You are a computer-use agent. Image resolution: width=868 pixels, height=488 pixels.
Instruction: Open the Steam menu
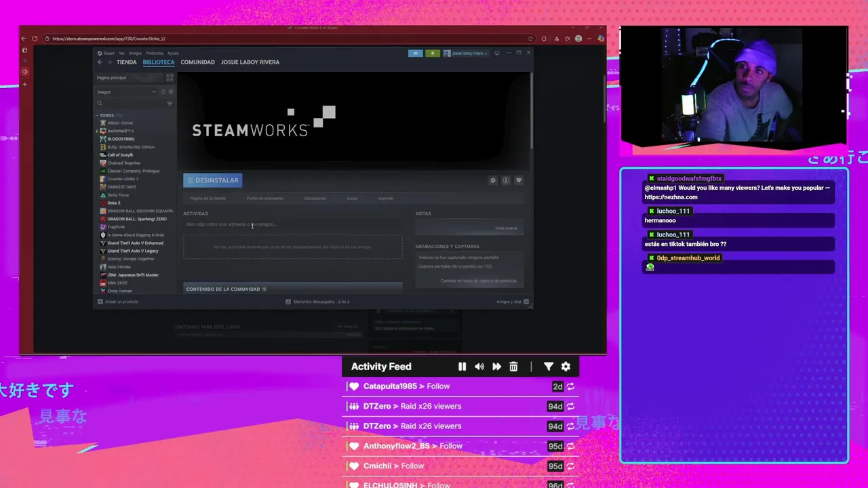click(x=106, y=53)
